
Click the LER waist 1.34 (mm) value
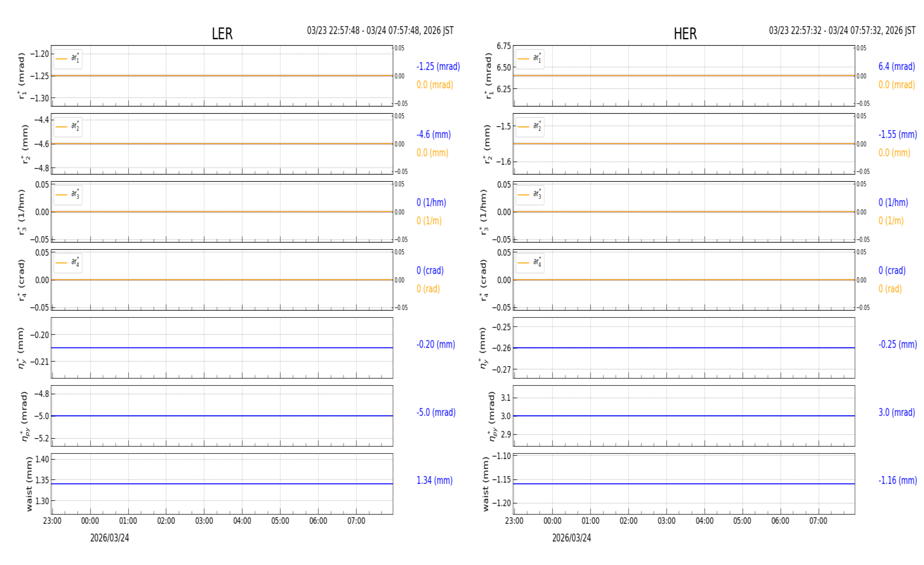tap(435, 481)
